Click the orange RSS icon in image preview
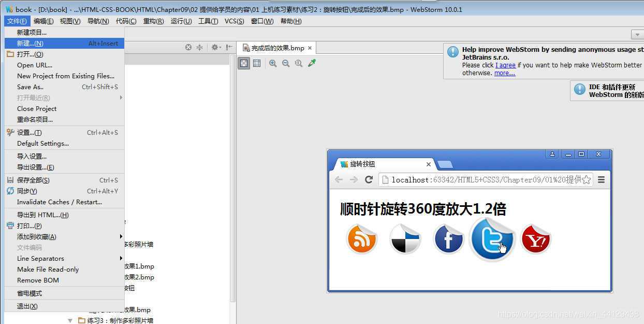This screenshot has width=644, height=324. click(x=361, y=239)
